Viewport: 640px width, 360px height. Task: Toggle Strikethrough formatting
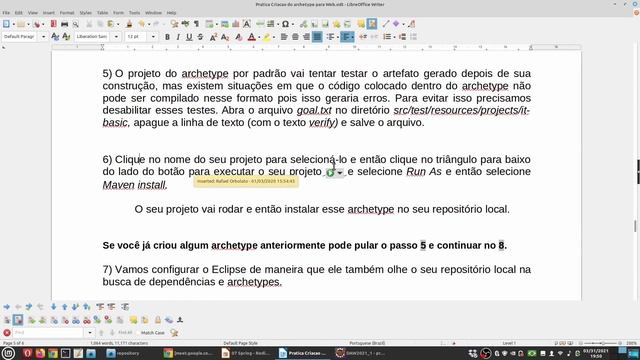tap(200, 37)
